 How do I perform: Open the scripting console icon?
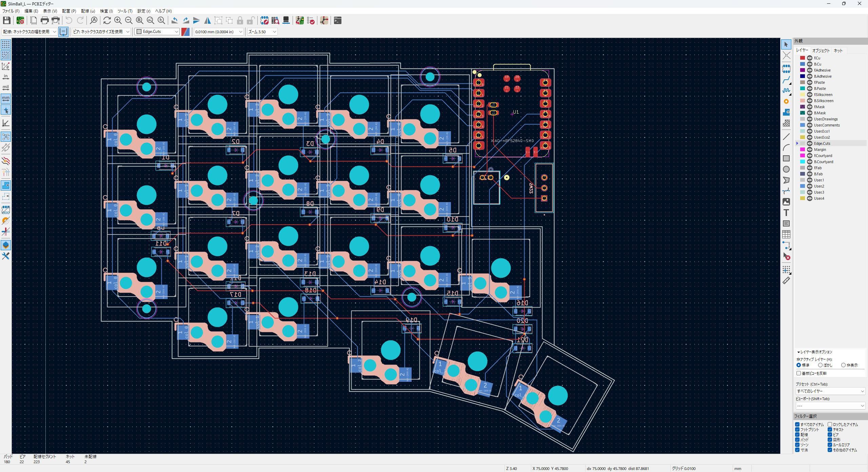tap(337, 21)
